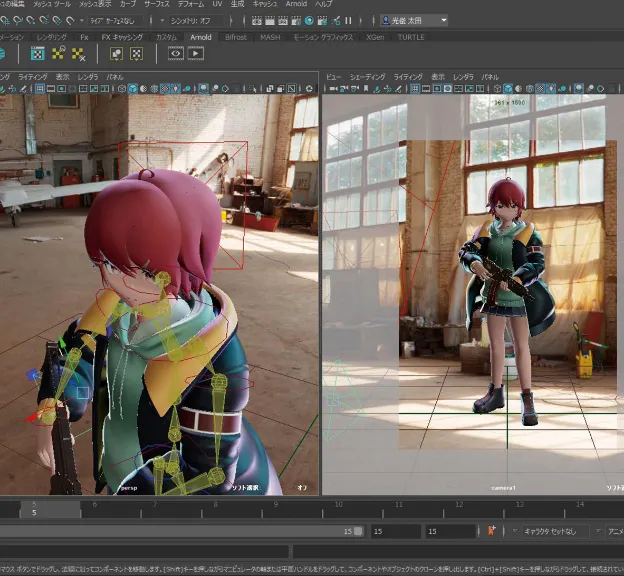Open the UV menu
The height and width of the screenshot is (576, 624).
click(x=217, y=4)
